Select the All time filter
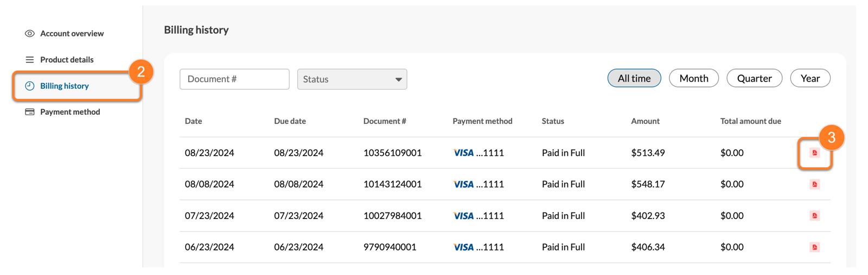 (634, 78)
